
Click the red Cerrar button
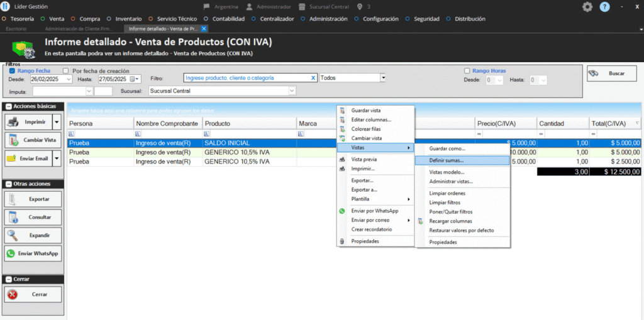point(33,294)
